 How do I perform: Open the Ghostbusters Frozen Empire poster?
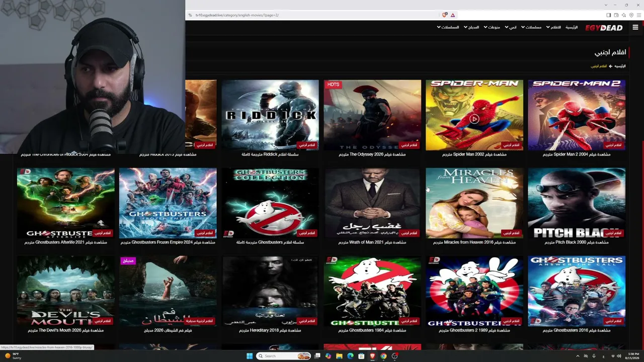pos(168,203)
